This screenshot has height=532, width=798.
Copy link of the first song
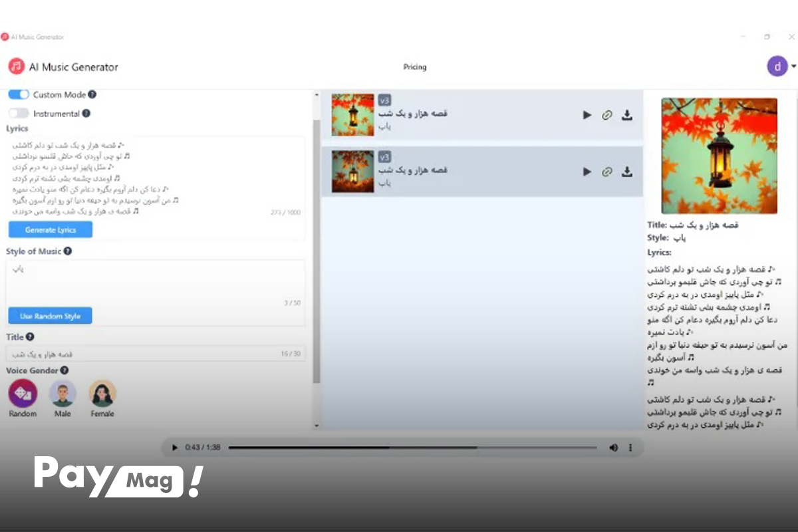point(606,115)
